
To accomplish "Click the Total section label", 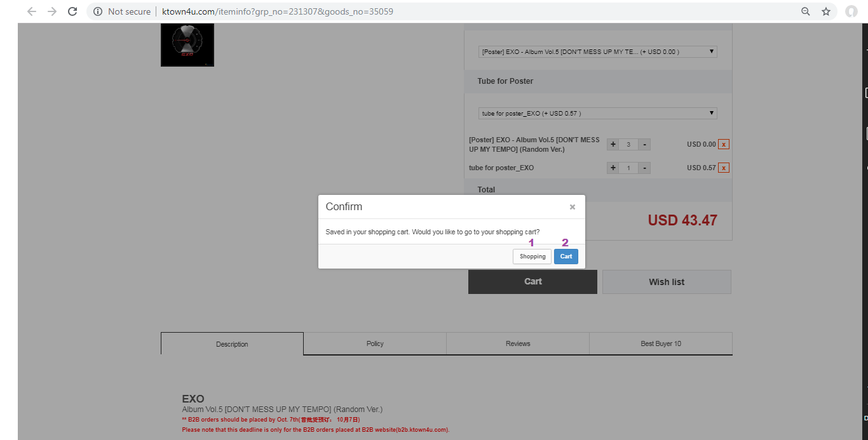I will point(486,190).
